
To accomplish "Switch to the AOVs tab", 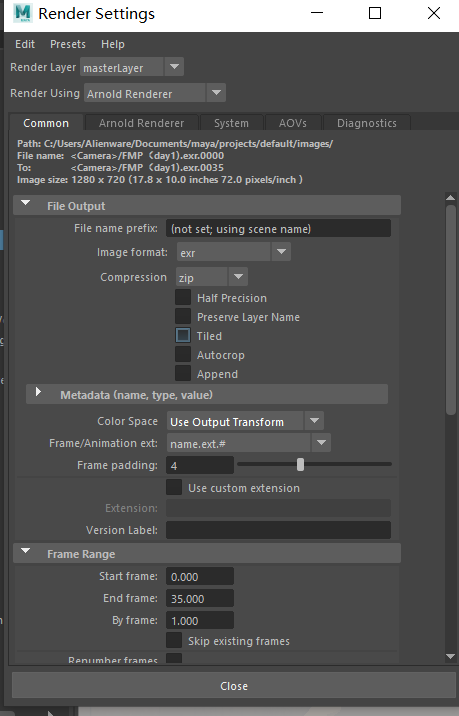I will coord(293,123).
